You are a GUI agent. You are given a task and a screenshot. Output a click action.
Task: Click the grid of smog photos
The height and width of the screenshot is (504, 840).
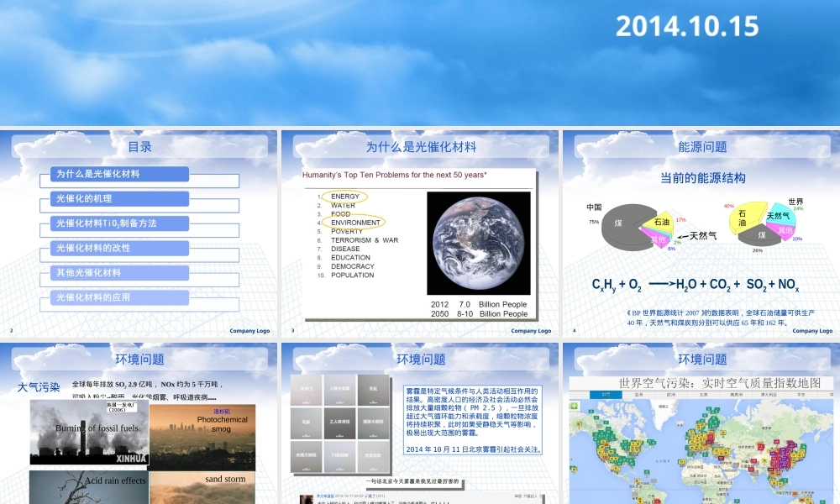(339, 423)
